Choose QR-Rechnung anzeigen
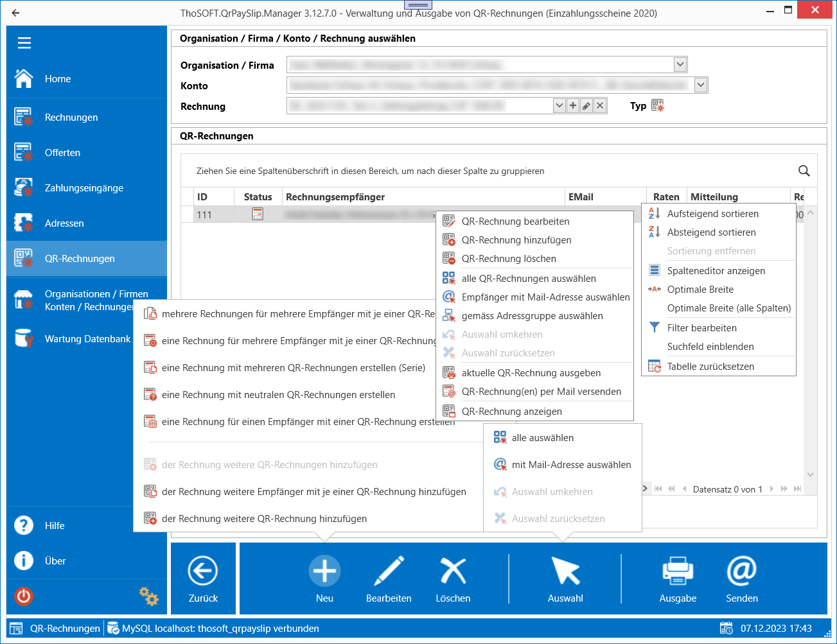The height and width of the screenshot is (644, 837). click(535, 412)
